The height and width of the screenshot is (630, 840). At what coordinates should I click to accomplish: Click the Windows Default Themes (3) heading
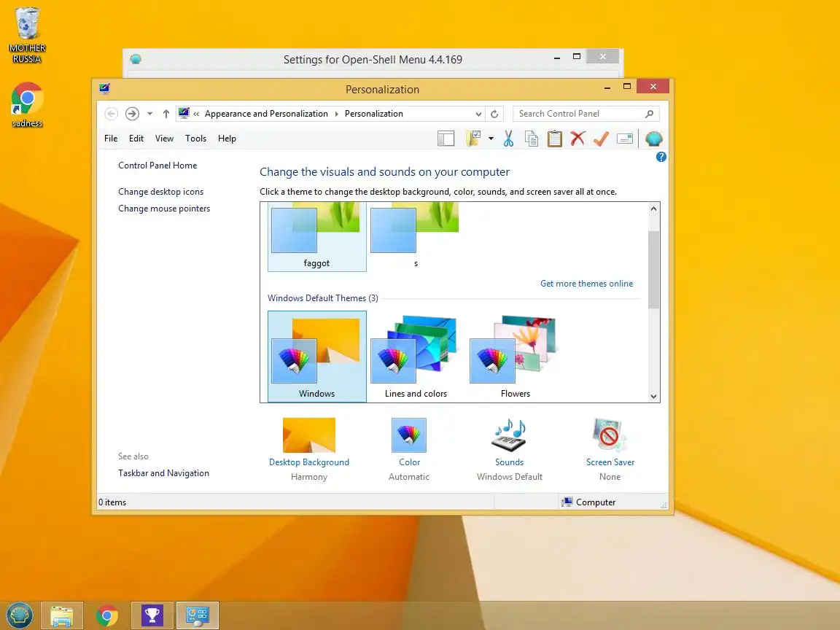click(323, 297)
